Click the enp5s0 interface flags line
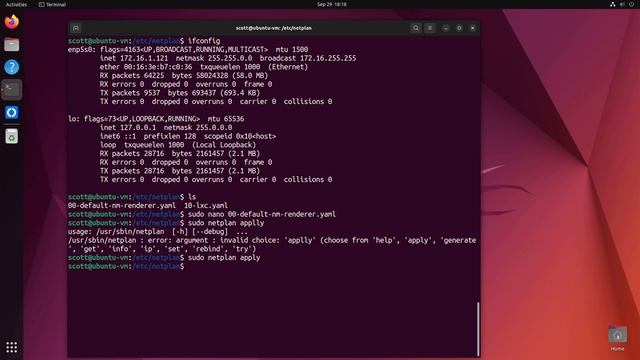640x360 pixels. tap(188, 49)
